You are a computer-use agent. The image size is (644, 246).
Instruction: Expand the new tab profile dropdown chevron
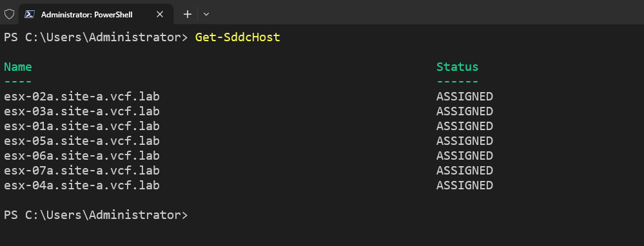206,14
